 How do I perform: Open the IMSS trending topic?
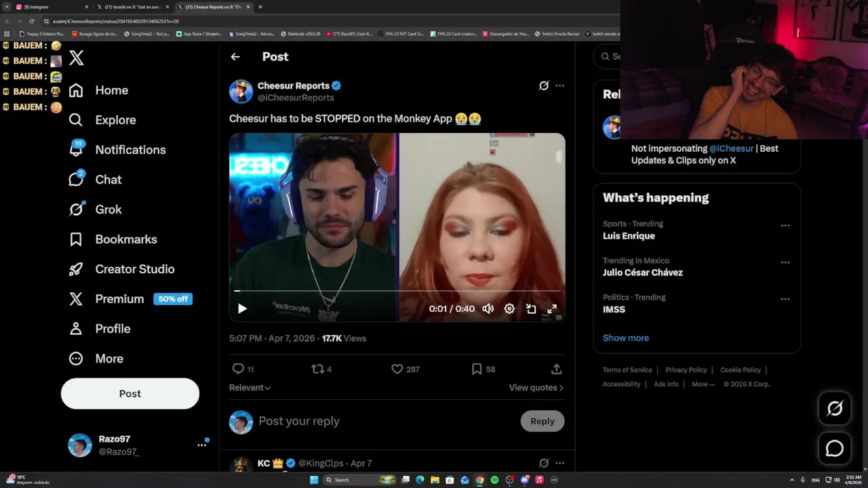click(x=614, y=310)
